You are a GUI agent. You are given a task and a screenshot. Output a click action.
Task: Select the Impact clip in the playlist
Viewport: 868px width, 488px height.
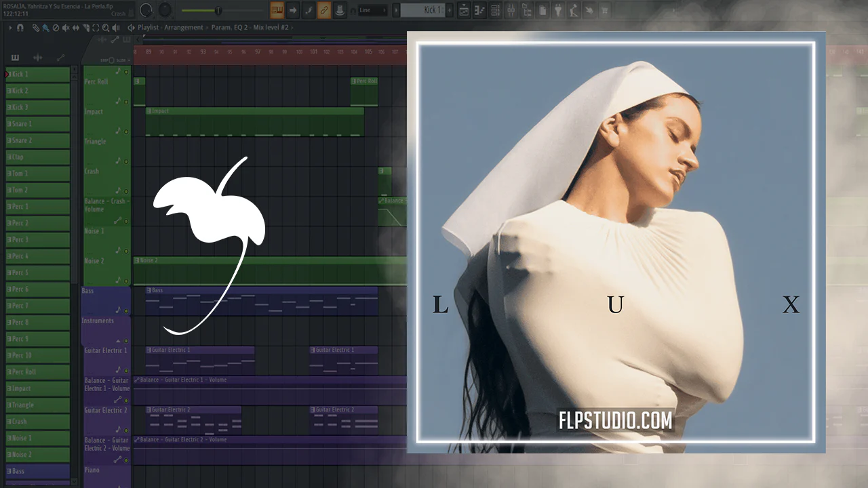coord(255,121)
